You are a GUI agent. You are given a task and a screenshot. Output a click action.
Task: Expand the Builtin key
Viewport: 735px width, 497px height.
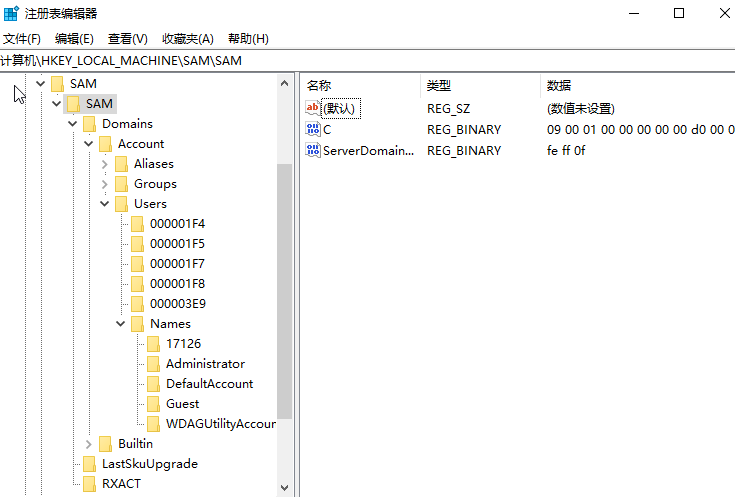click(89, 444)
